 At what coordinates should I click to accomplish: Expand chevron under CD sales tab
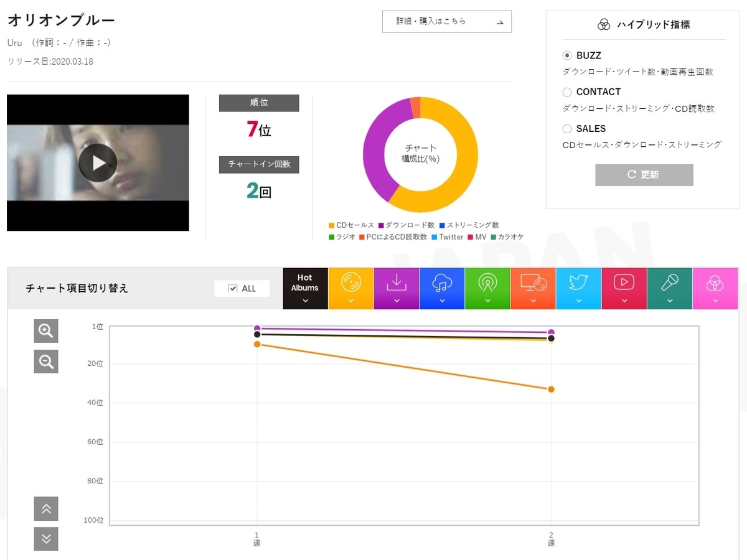tap(351, 301)
